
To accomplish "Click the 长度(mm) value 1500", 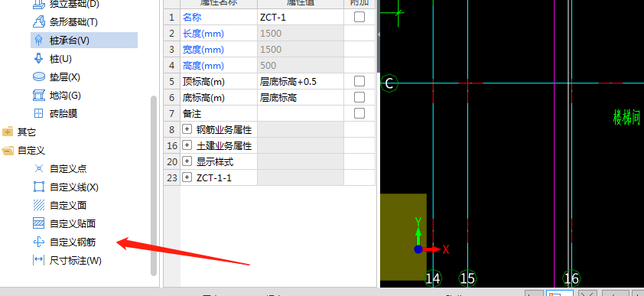I will point(301,33).
